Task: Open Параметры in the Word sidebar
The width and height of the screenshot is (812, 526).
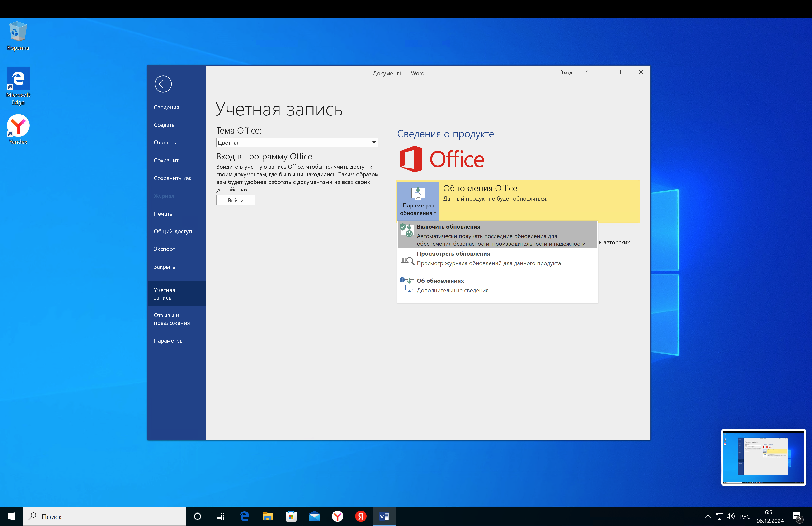Action: pyautogui.click(x=169, y=341)
